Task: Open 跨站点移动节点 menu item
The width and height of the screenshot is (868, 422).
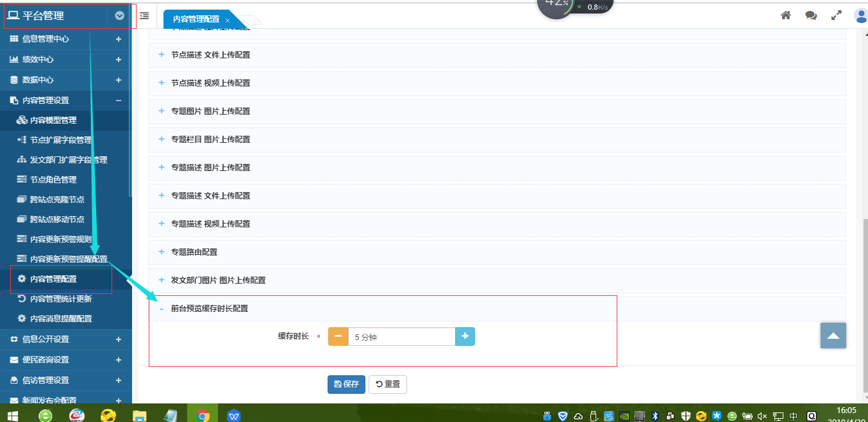Action: (x=66, y=220)
